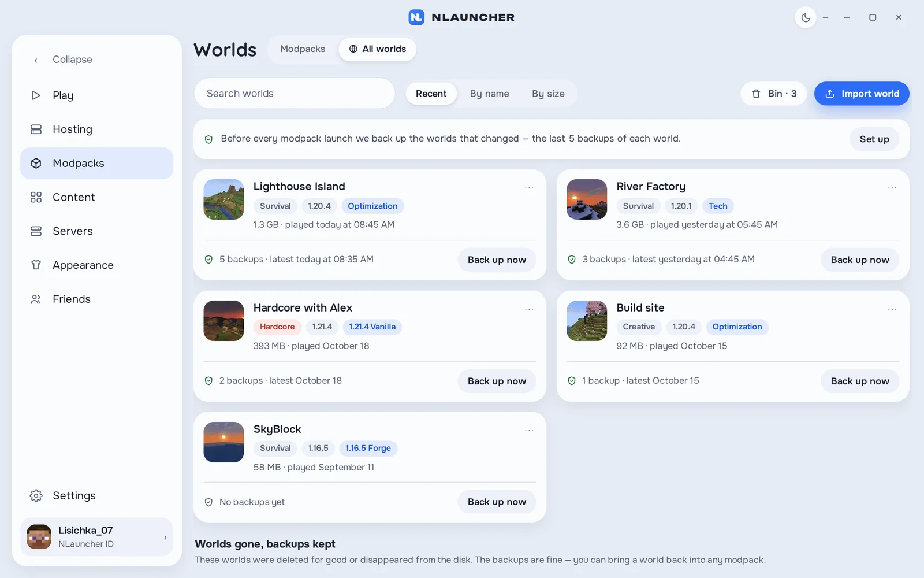Open the Bin with 3 items
Image resolution: width=924 pixels, height=578 pixels.
[774, 94]
